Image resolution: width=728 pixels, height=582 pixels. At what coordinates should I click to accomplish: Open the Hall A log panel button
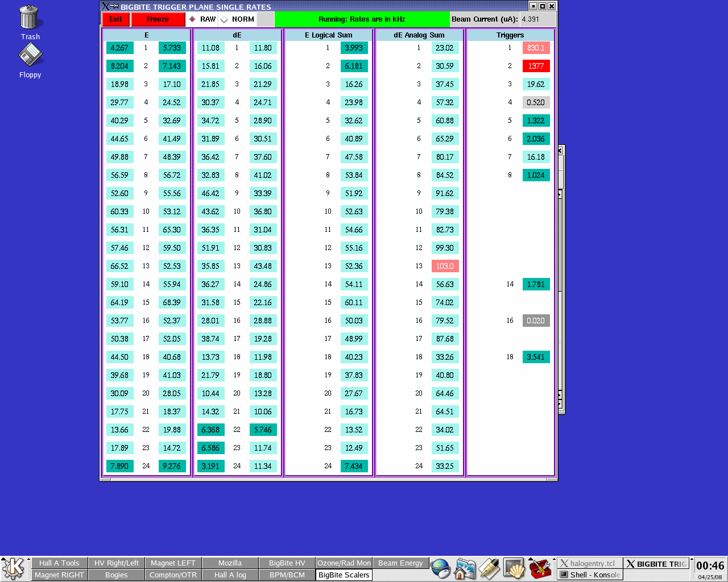click(x=230, y=575)
